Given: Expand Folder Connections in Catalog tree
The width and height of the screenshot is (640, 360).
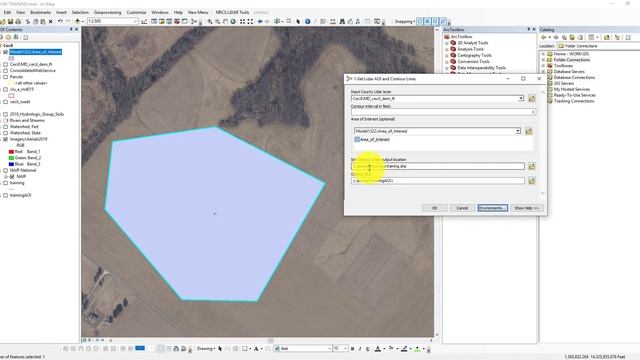Looking at the screenshot, I should click(x=543, y=60).
